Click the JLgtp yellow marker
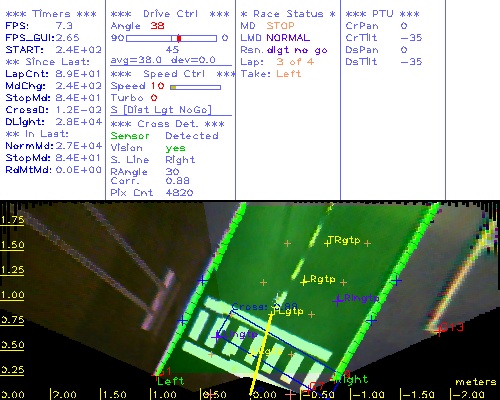The height and width of the screenshot is (400, 500). (x=273, y=312)
